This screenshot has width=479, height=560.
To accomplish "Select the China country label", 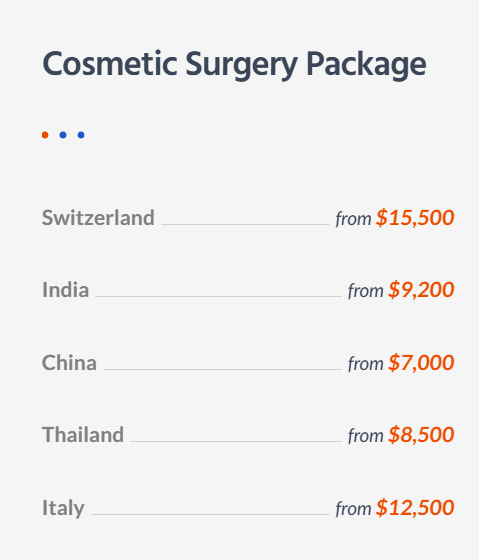I will click(69, 362).
